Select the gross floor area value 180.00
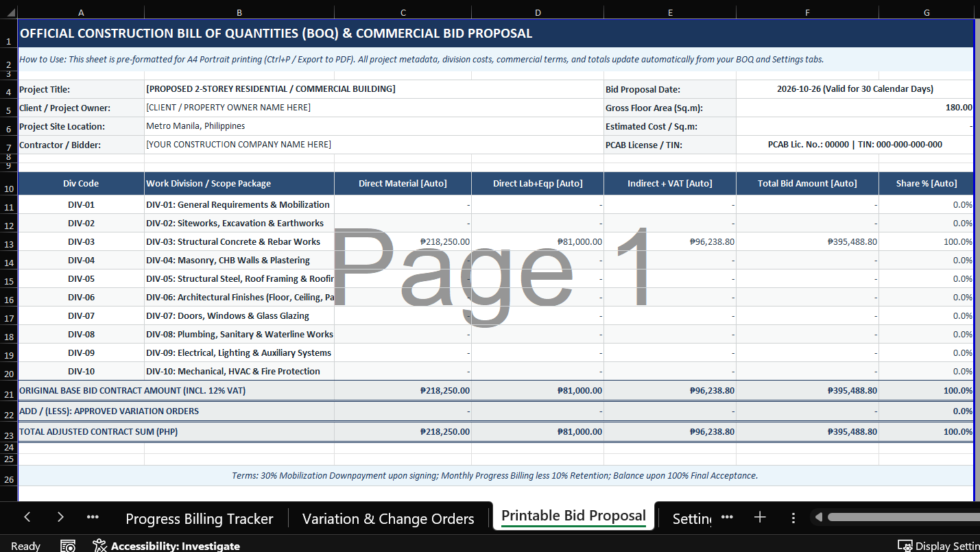 point(855,108)
